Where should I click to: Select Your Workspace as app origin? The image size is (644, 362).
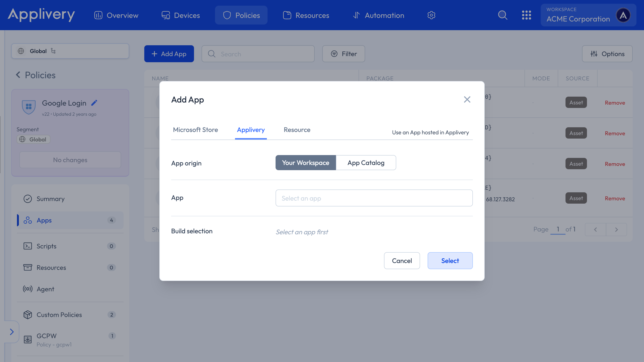305,163
